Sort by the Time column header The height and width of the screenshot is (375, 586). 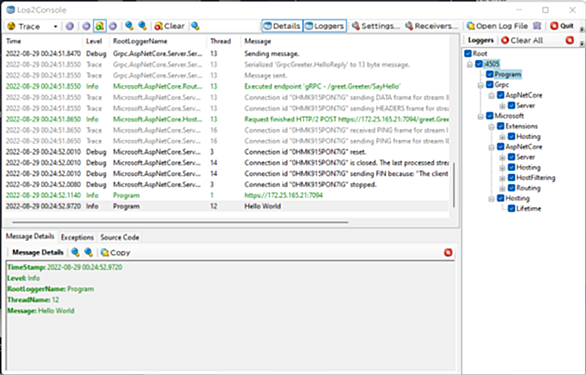43,41
